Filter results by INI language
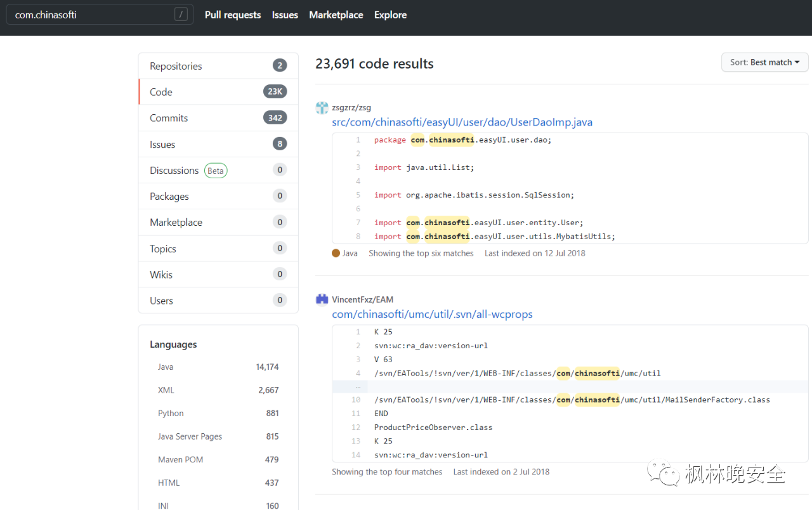This screenshot has width=812, height=510. (218, 506)
